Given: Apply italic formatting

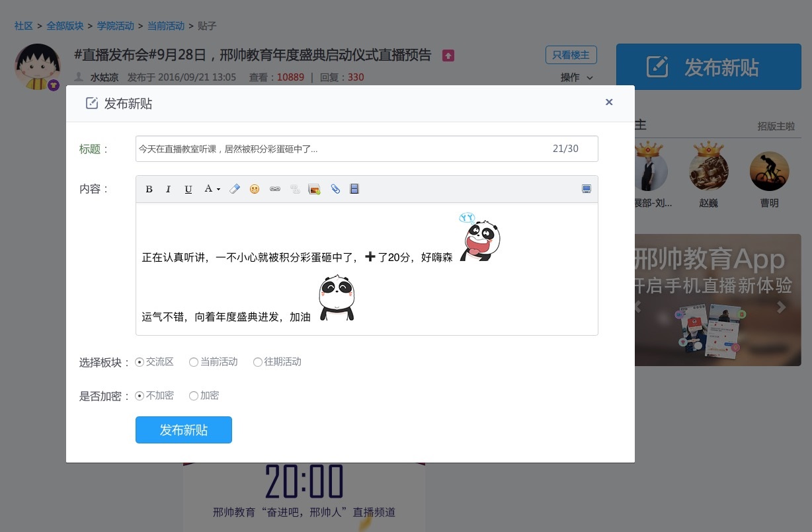Looking at the screenshot, I should pyautogui.click(x=168, y=189).
